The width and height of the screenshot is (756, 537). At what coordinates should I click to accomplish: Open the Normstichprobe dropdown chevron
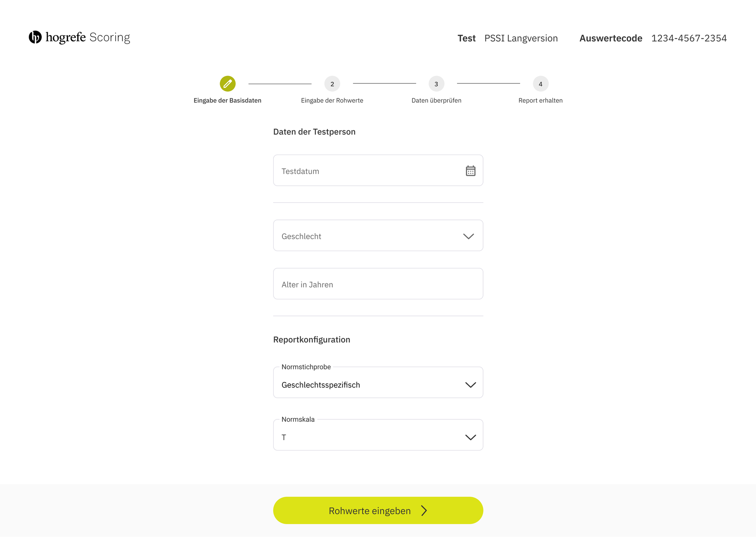(x=471, y=385)
